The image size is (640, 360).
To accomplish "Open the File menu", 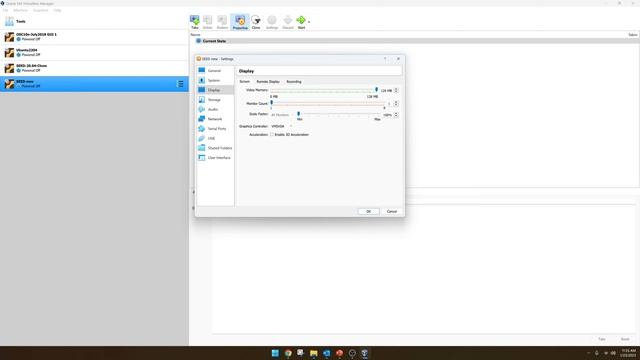I will [5, 10].
